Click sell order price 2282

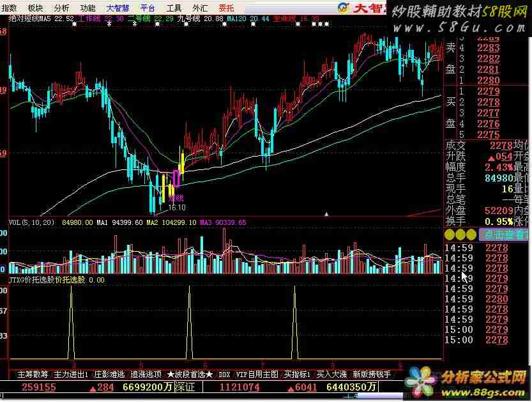[x=489, y=59]
